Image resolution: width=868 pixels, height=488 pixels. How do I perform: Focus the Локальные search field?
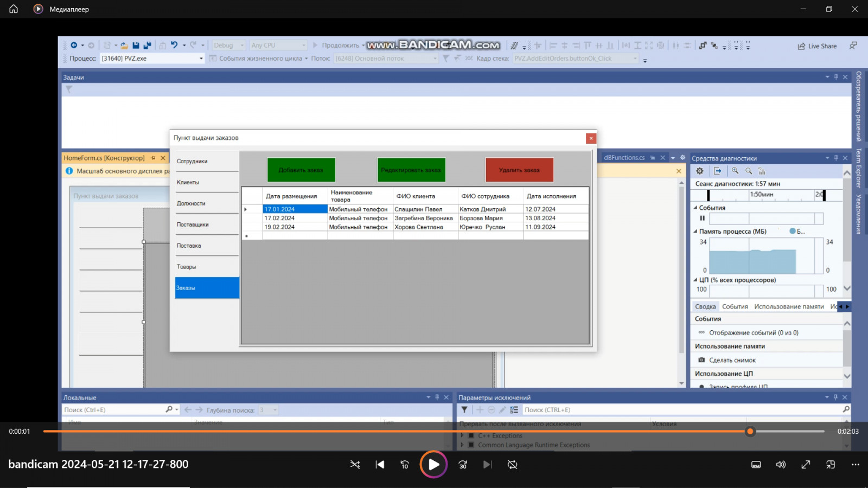pos(114,410)
